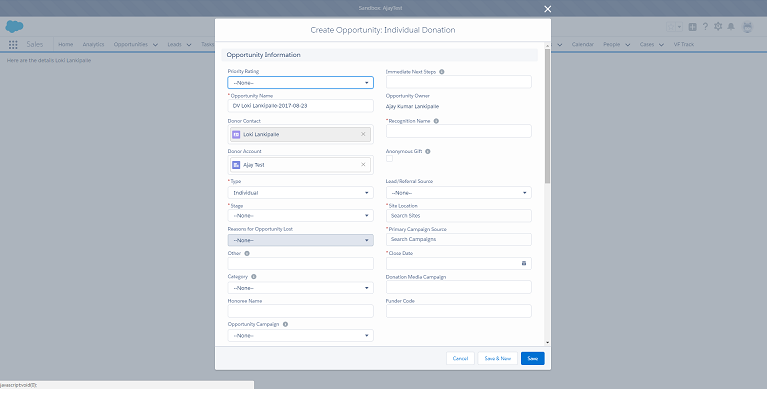Open the help question mark icon
The image size is (768, 416).
[x=705, y=27]
